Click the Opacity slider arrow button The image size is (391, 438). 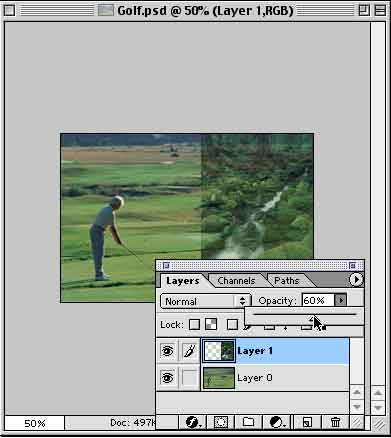[341, 300]
